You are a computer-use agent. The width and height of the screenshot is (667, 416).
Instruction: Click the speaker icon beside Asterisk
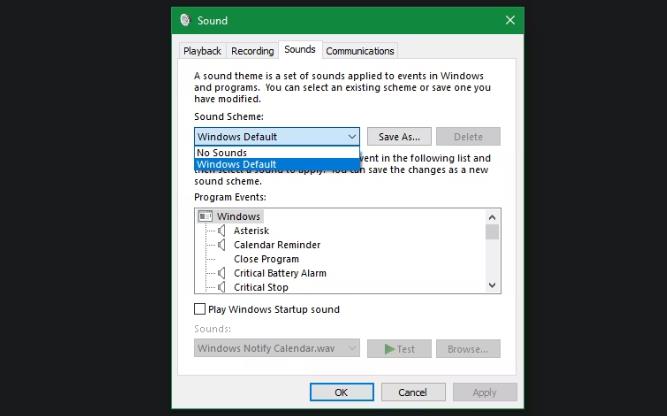(x=222, y=231)
